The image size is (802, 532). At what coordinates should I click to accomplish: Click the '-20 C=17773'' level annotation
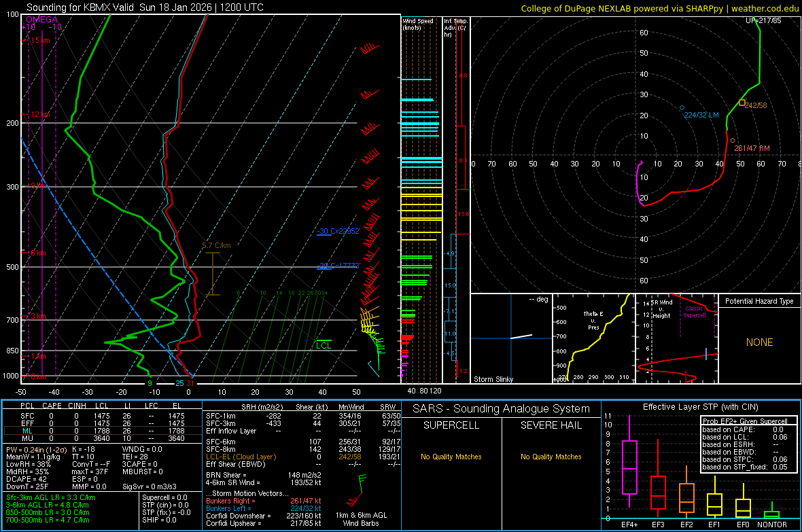pyautogui.click(x=338, y=266)
